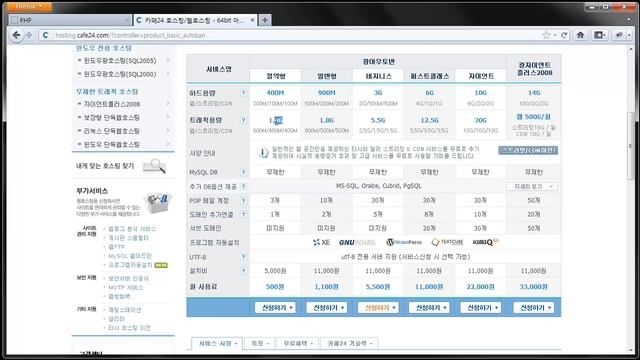Click help icon next to UTF-8
The image size is (640, 360).
pyautogui.click(x=243, y=257)
